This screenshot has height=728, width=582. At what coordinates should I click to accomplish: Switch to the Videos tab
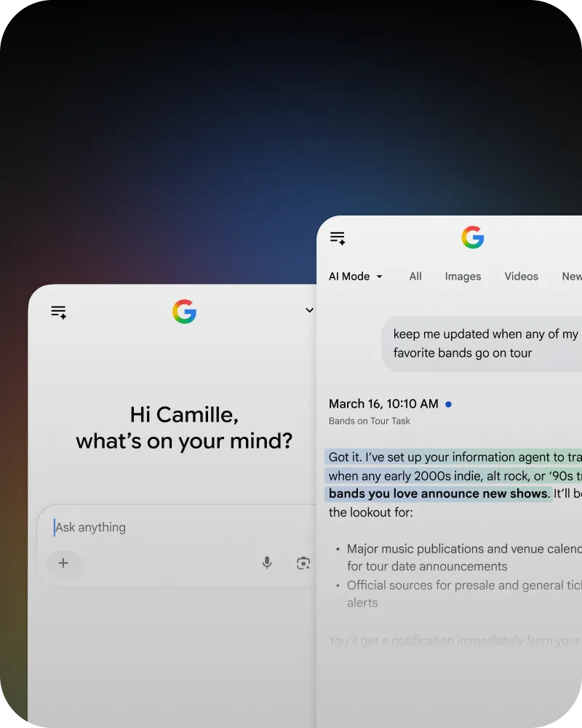pyautogui.click(x=521, y=276)
